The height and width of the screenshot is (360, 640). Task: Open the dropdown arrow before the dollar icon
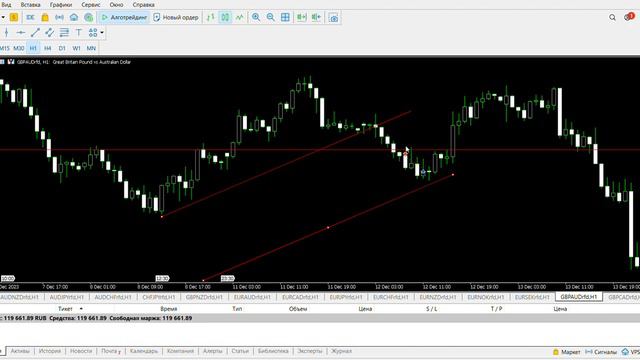tap(3, 18)
